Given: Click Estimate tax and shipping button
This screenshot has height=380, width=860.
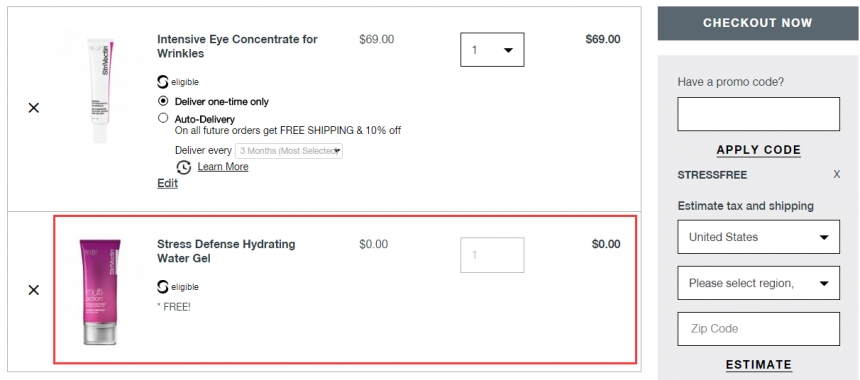Looking at the screenshot, I should point(759,365).
